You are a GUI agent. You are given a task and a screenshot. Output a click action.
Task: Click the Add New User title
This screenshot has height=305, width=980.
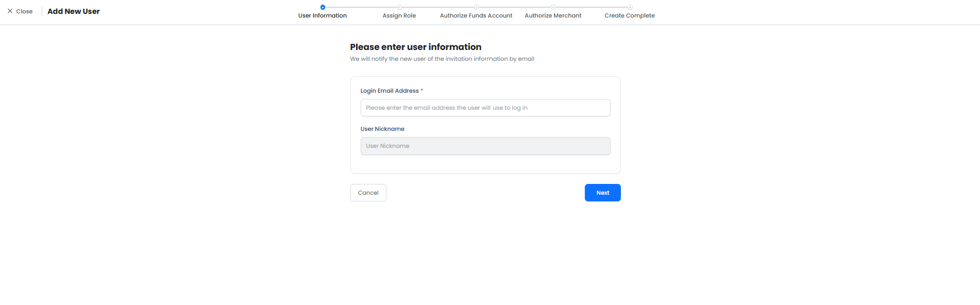tap(74, 11)
